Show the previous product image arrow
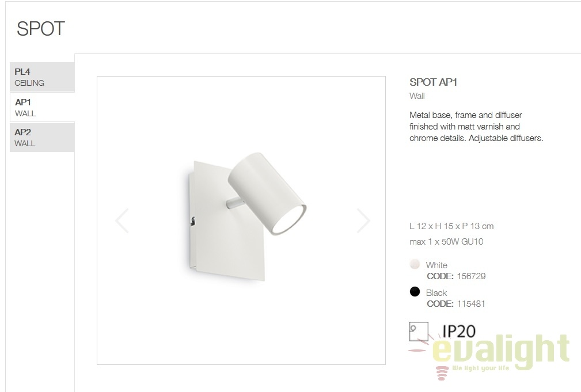Image resolution: width=581 pixels, height=392 pixels. point(122,221)
